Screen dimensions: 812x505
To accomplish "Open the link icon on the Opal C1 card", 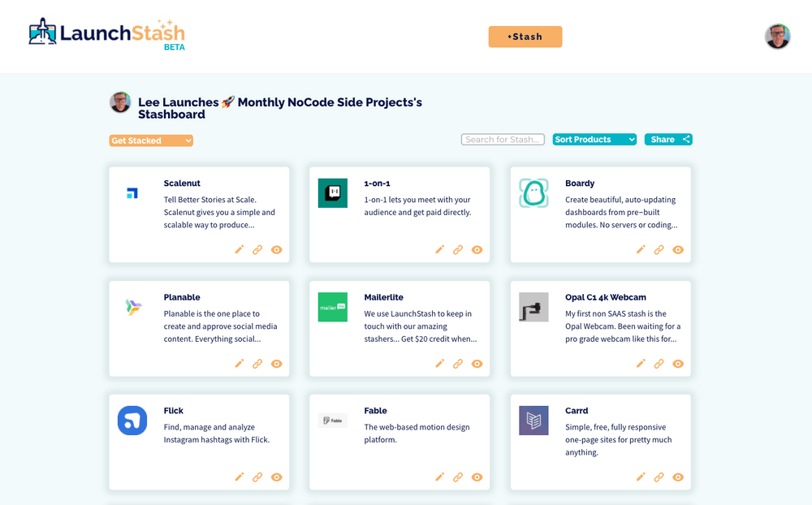I will tap(659, 364).
